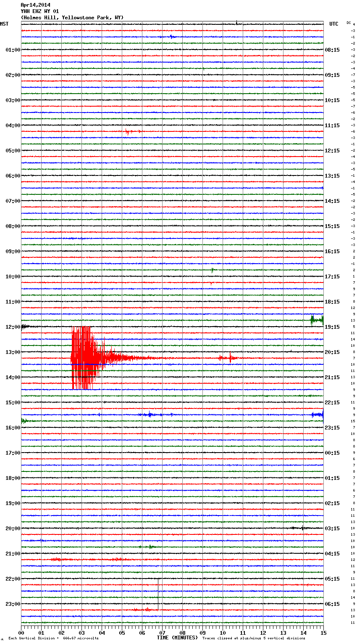Click the small red event on the 04:15 trace

pyautogui.click(x=133, y=132)
